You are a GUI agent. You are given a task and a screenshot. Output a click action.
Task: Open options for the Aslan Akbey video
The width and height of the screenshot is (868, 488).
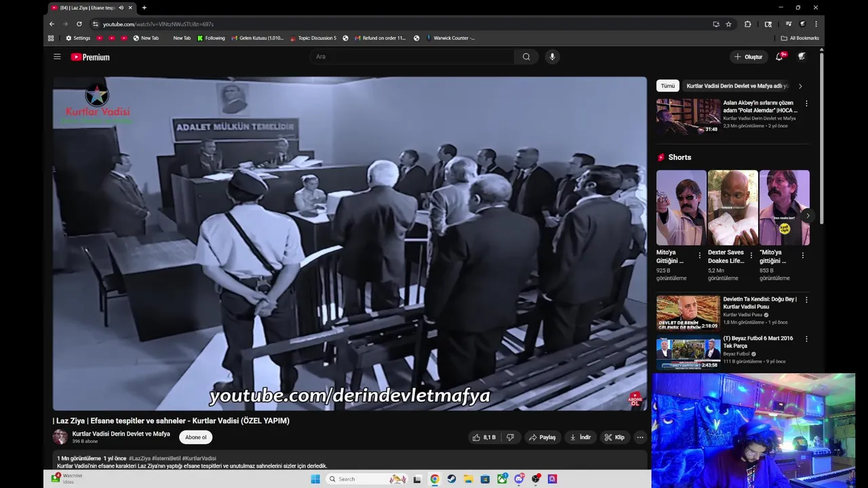coord(806,104)
